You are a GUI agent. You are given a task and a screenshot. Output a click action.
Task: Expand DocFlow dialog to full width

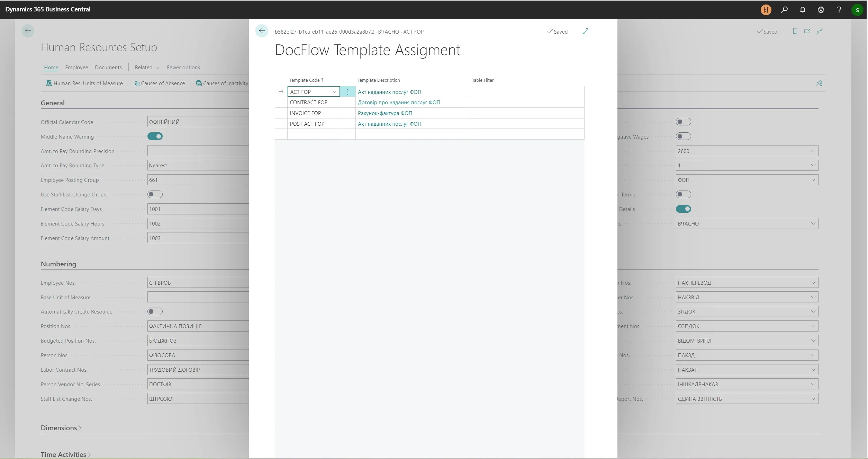(585, 32)
